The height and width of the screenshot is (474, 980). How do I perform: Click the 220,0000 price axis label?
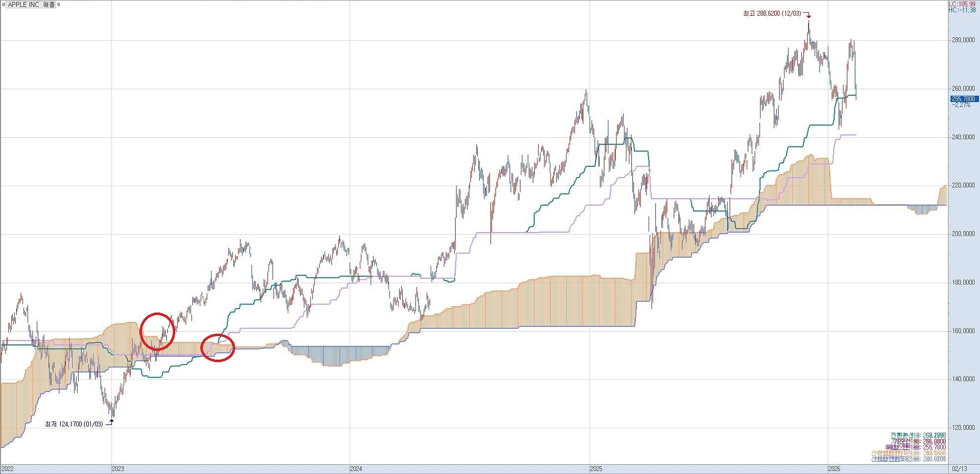click(963, 186)
